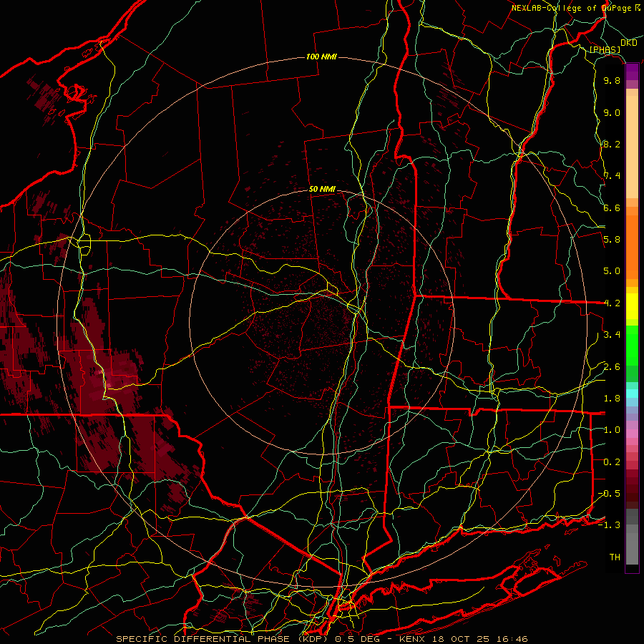Screen dimensions: 644x644
Task: Click the 6.6 scale value
Action: tap(612, 208)
